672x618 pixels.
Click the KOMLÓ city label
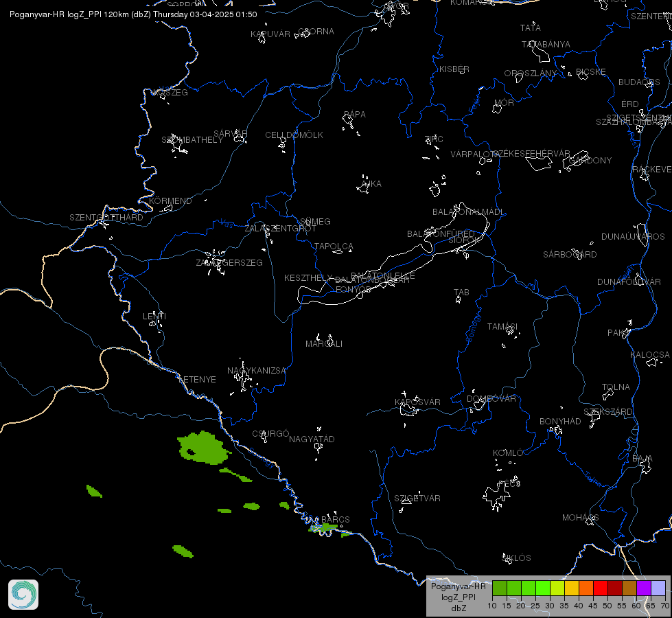point(508,453)
